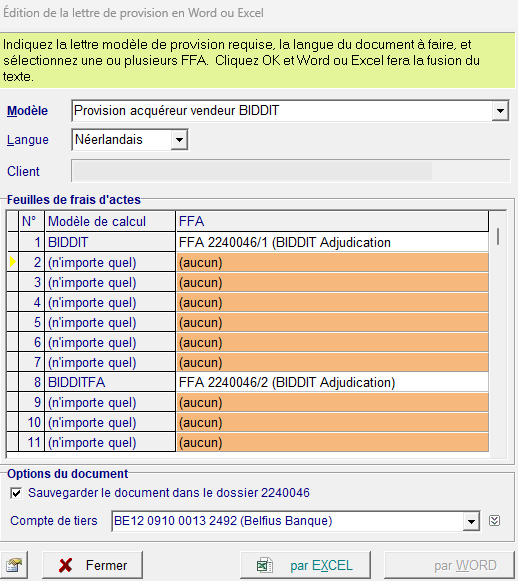Toggle Sauvegarder le document dans le dossier checkbox
This screenshot has height=581, width=518.
pos(16,493)
